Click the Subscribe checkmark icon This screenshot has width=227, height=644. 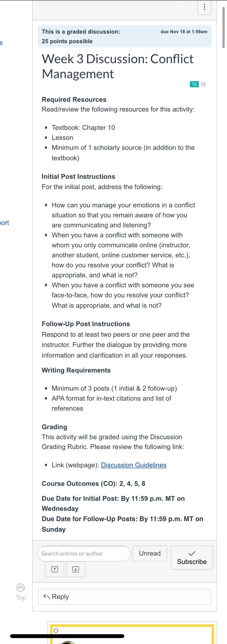[x=192, y=553]
